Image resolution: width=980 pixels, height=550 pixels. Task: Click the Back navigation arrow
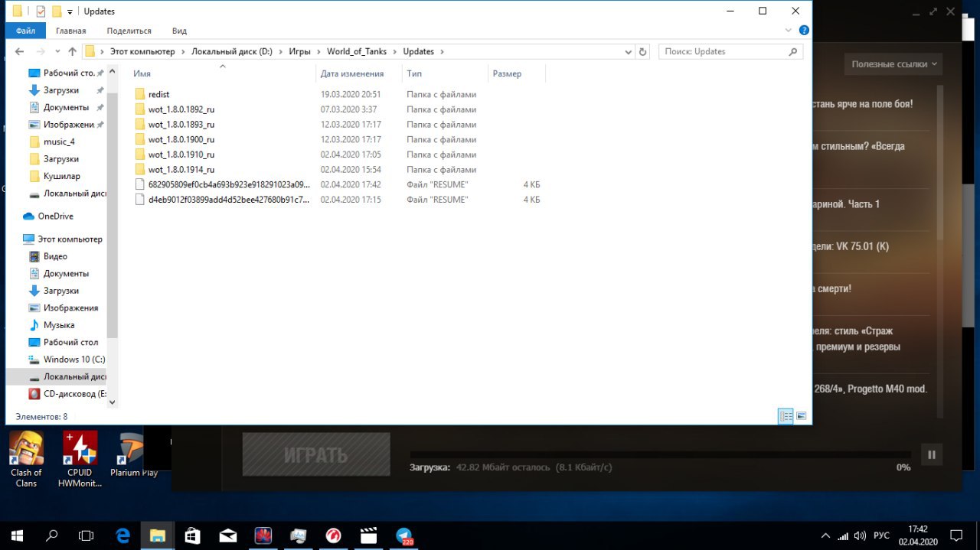(x=20, y=51)
